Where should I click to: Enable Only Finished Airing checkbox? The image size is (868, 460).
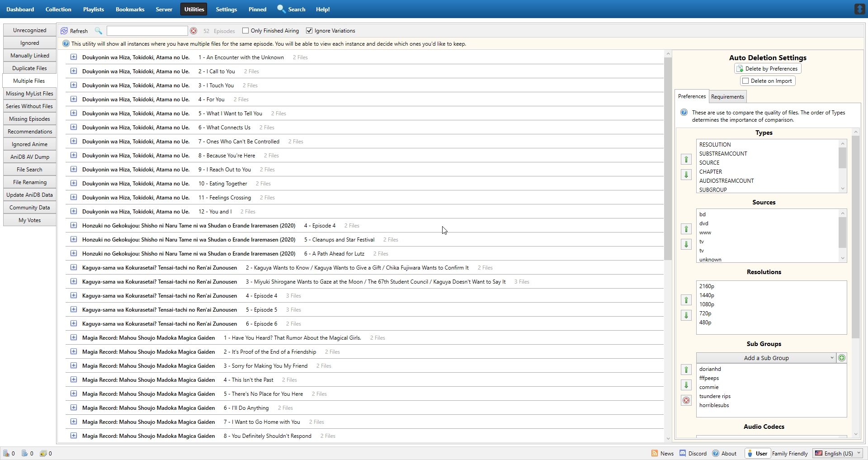pos(245,31)
